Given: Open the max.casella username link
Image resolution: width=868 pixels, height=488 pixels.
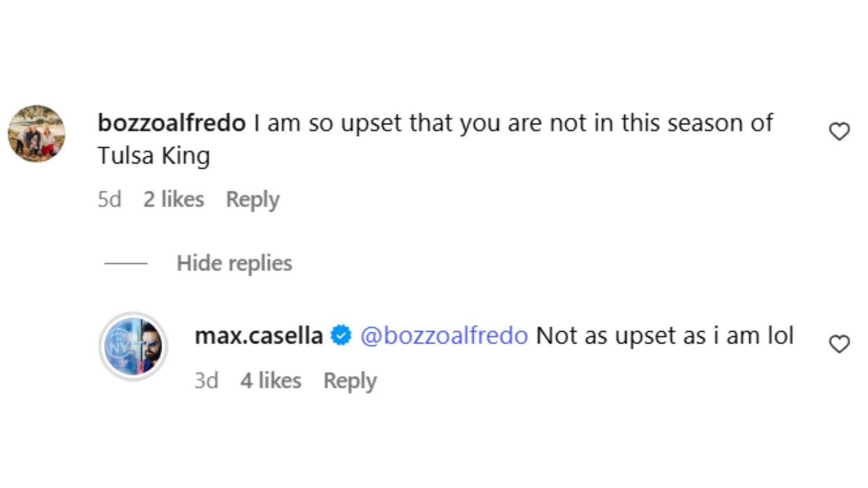Looking at the screenshot, I should [259, 336].
